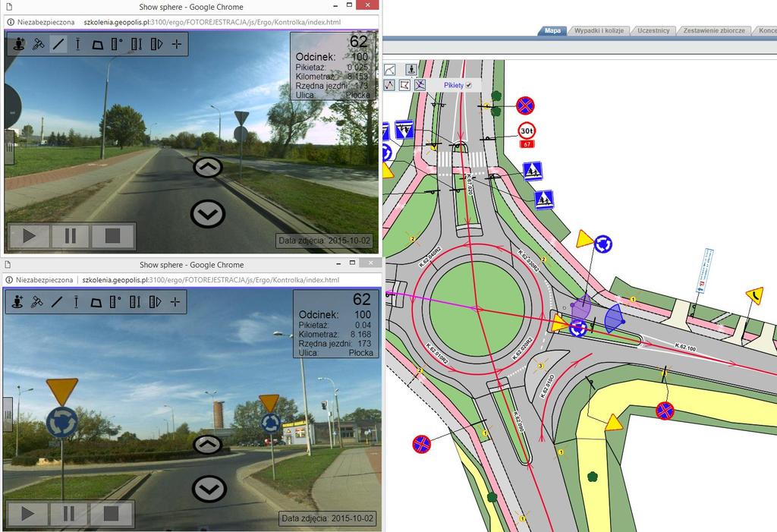Click the curve-drawing tool on the map toolbar
Screen dimensions: 777x532
coord(390,70)
